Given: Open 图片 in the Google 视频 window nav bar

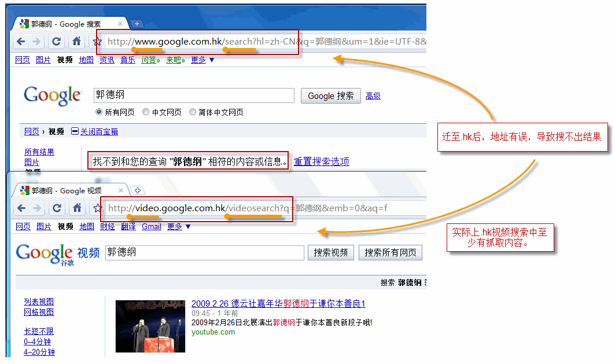Looking at the screenshot, I should click(x=44, y=227).
